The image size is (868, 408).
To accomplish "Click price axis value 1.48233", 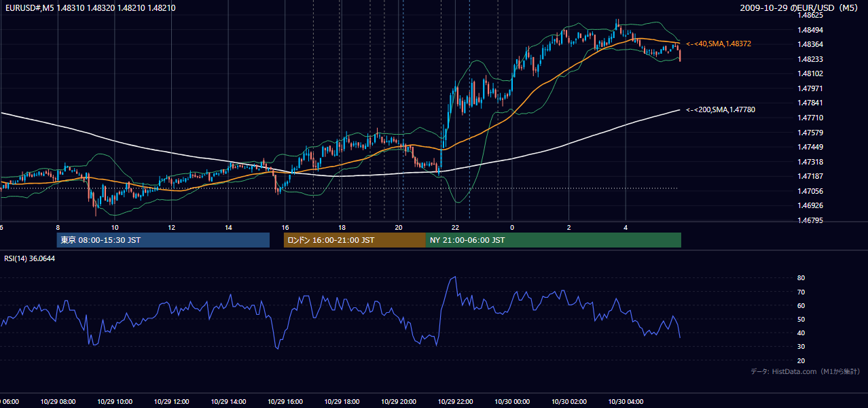I will [x=812, y=59].
